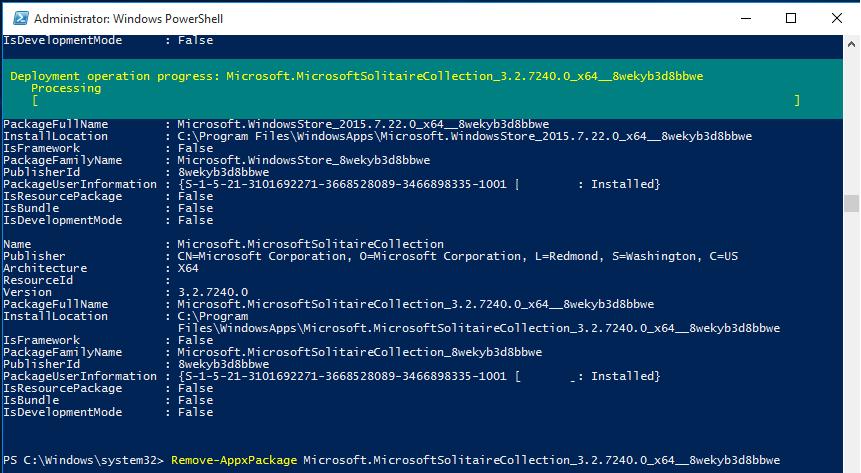Click the Remove-AppxPackage command text
Screen dimensions: 861x473
tap(234, 460)
